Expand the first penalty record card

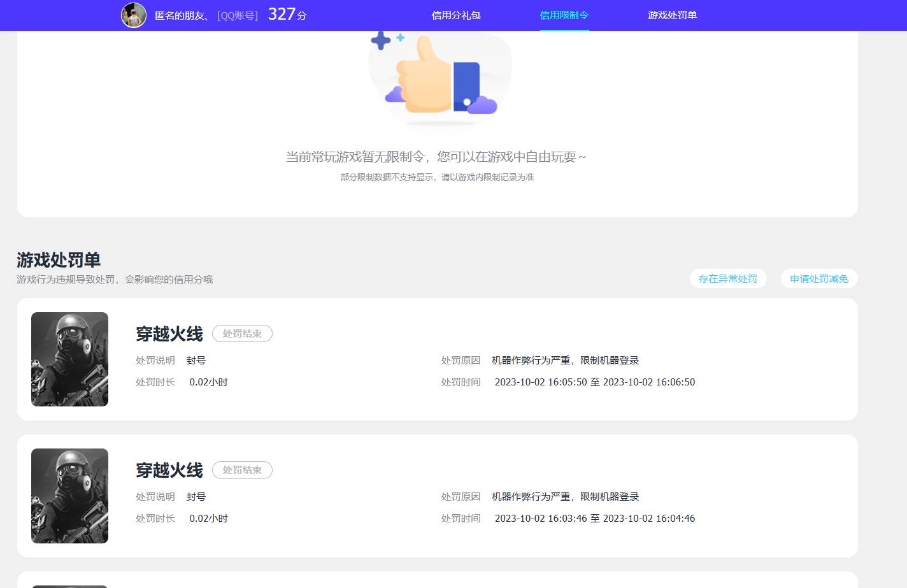(437, 359)
